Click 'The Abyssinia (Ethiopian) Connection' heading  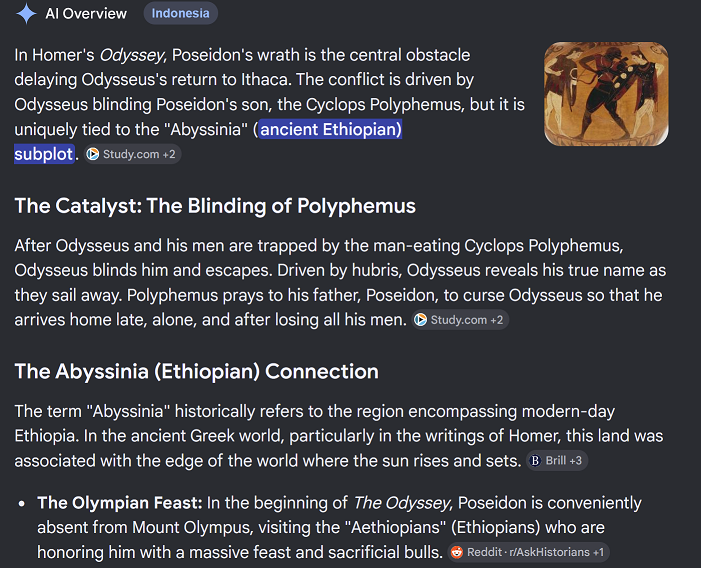[197, 371]
